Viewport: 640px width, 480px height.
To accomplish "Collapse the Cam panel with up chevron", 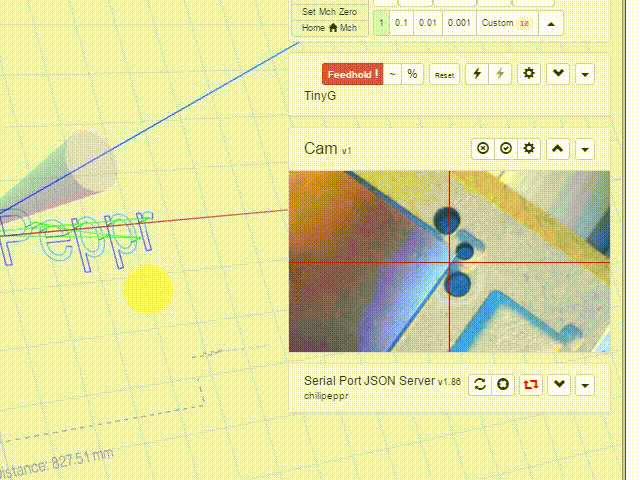I will [x=558, y=148].
